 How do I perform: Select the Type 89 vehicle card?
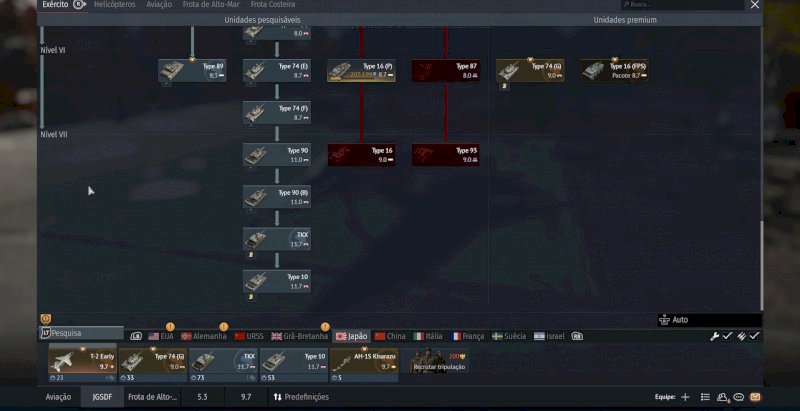click(x=192, y=70)
